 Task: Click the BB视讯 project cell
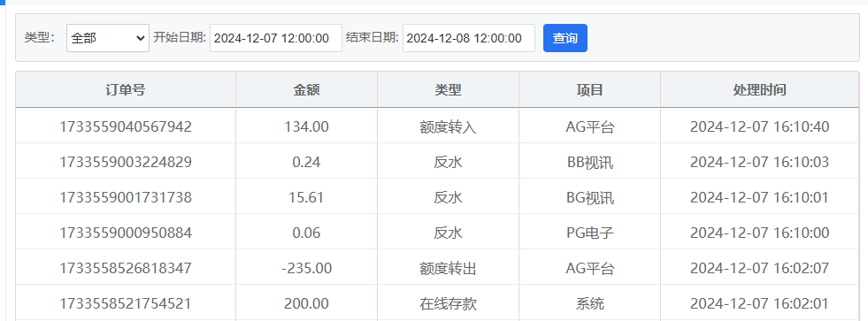coord(590,162)
